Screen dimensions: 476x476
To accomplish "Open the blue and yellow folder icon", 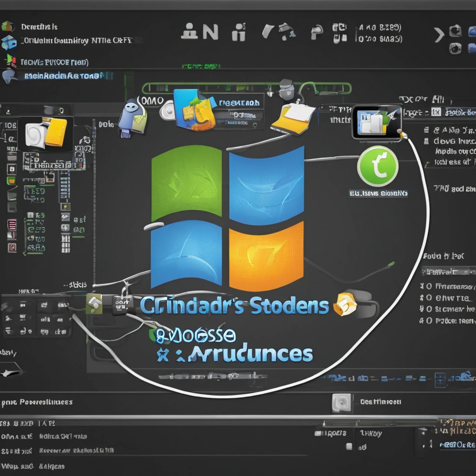I will tap(195, 110).
